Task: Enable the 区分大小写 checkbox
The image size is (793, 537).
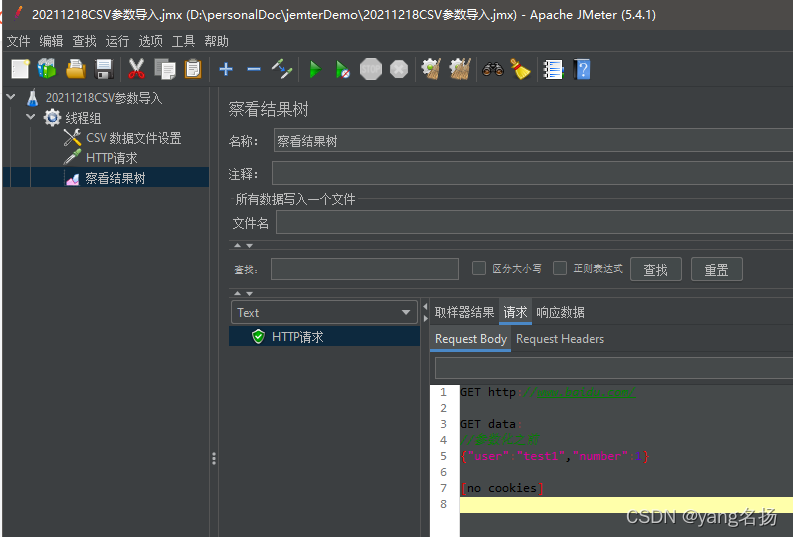Action: coord(479,268)
